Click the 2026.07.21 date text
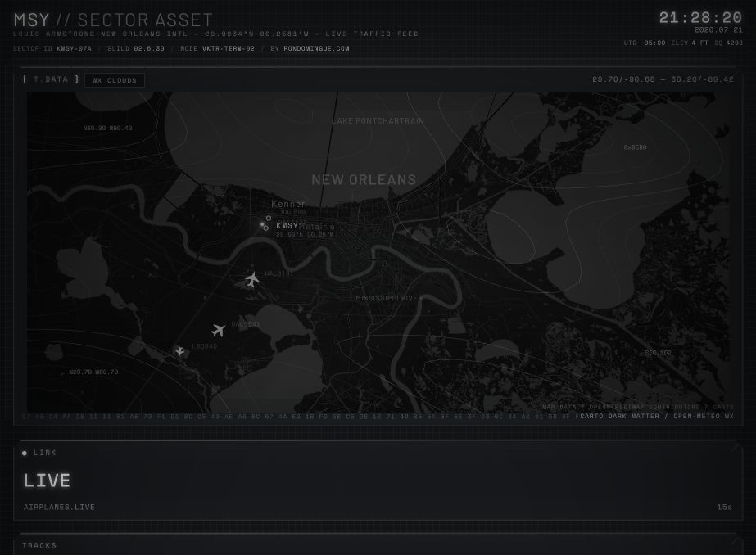Screen dimensions: 756x555 [x=718, y=29]
